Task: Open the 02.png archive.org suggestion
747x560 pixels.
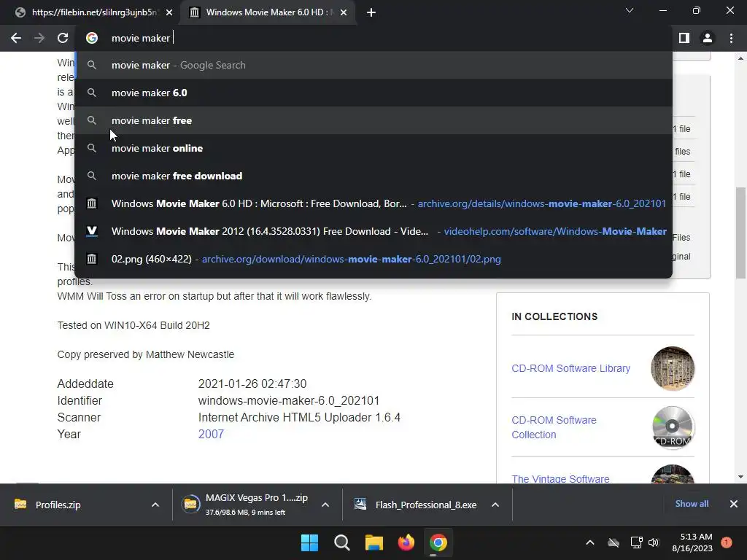Action: (373, 259)
